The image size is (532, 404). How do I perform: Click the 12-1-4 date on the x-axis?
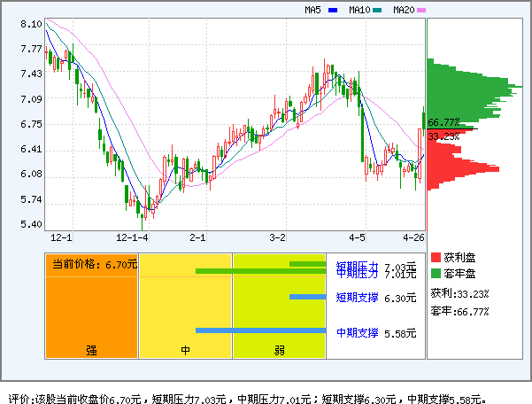tap(133, 238)
